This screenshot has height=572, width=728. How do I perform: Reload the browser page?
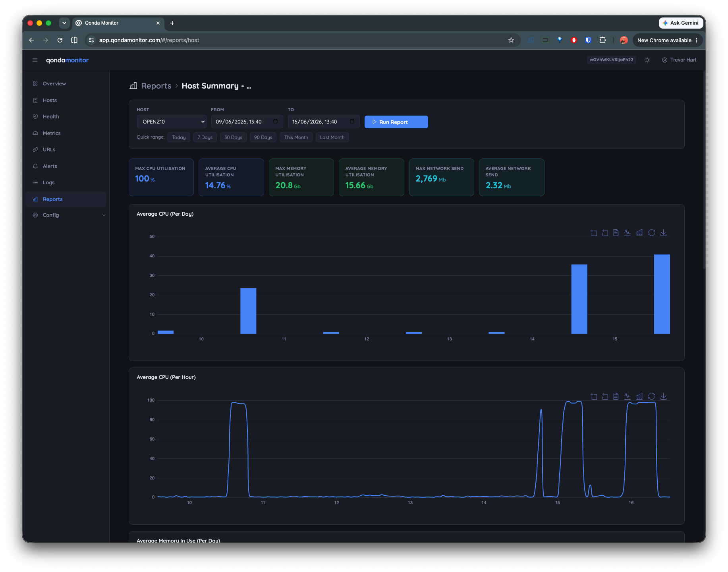point(60,40)
